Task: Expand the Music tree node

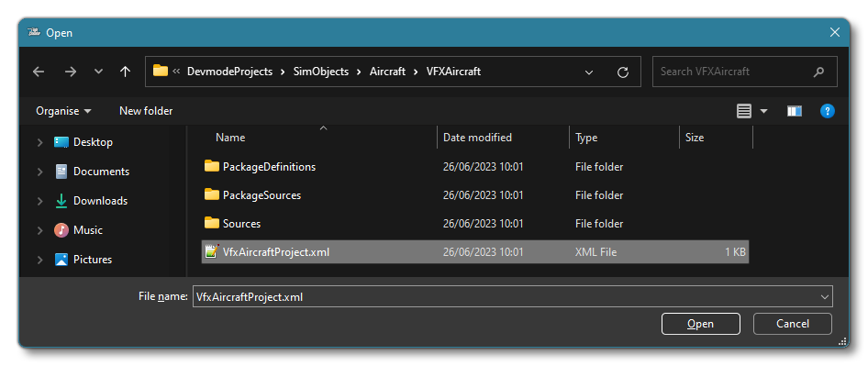Action: pos(39,230)
